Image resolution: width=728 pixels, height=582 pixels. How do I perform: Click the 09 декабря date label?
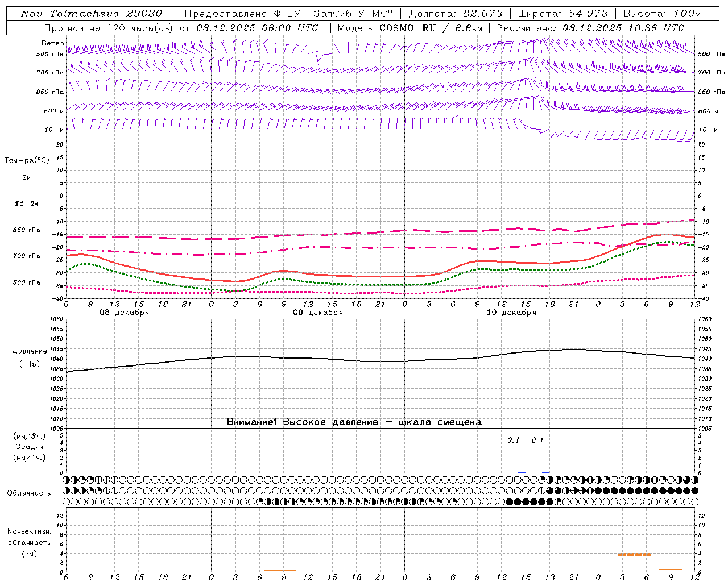(318, 313)
